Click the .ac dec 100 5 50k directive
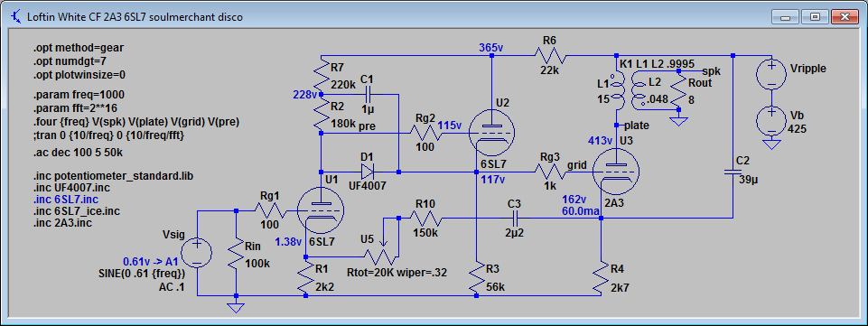 pyautogui.click(x=77, y=153)
